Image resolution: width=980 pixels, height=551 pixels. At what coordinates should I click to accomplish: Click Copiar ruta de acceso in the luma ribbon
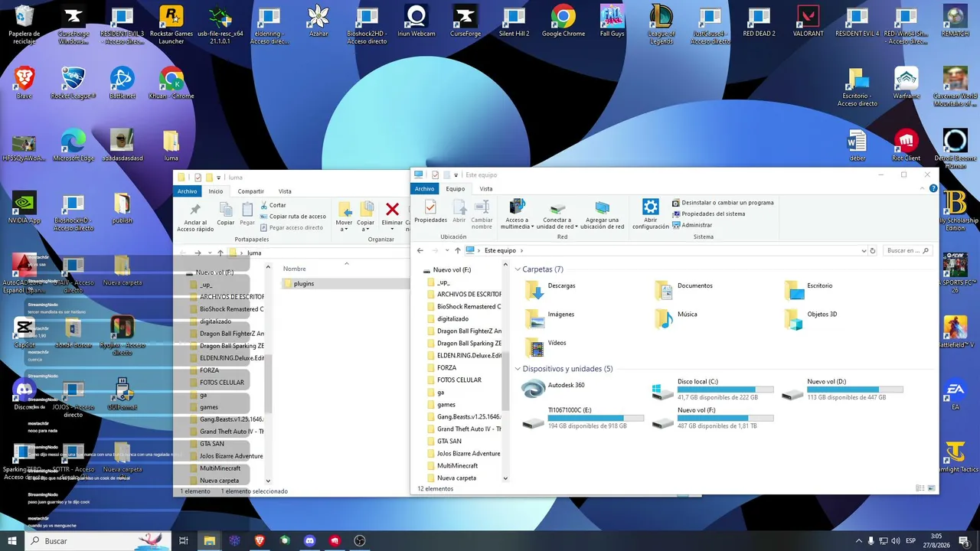click(x=293, y=217)
